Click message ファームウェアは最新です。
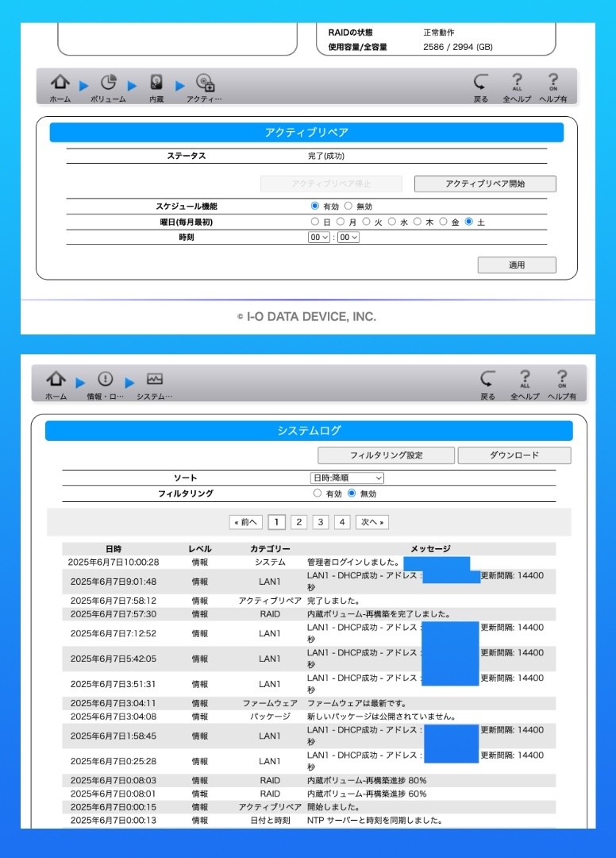This screenshot has width=616, height=858. pyautogui.click(x=357, y=703)
